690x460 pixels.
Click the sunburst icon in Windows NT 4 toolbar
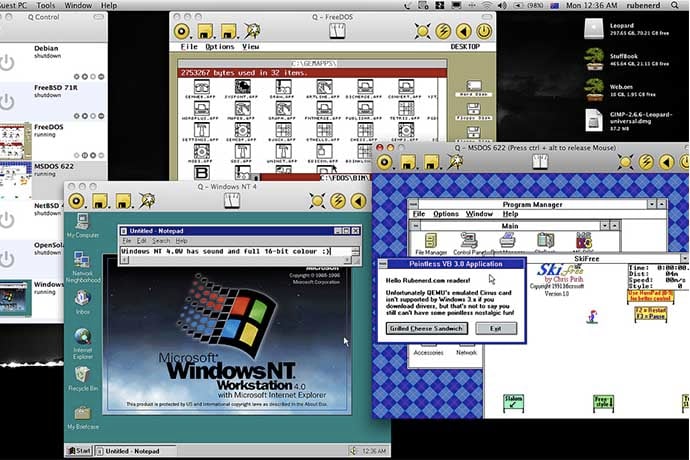tap(317, 201)
